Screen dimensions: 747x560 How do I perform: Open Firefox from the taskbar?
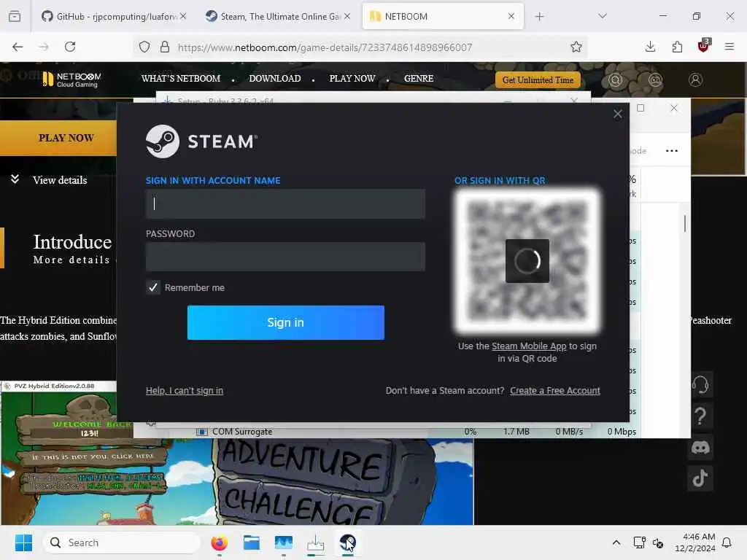click(219, 542)
